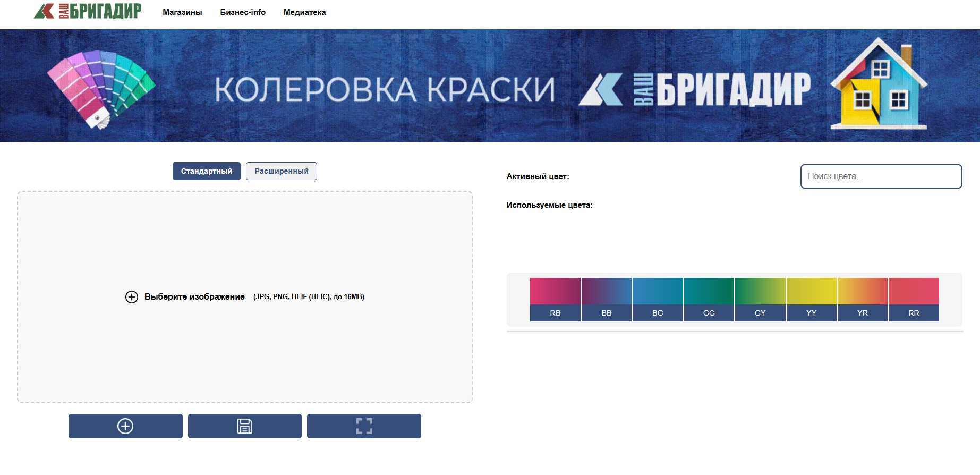Screen dimensions: 980x475
Task: Open the Бизнес-info menu item
Action: [243, 12]
